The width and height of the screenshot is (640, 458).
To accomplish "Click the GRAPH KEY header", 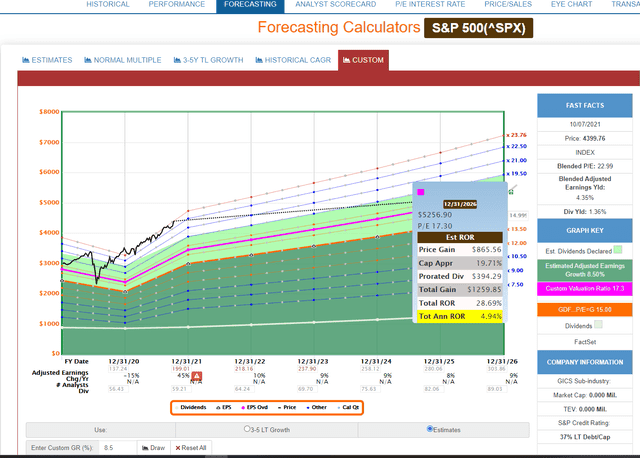I will pyautogui.click(x=584, y=231).
